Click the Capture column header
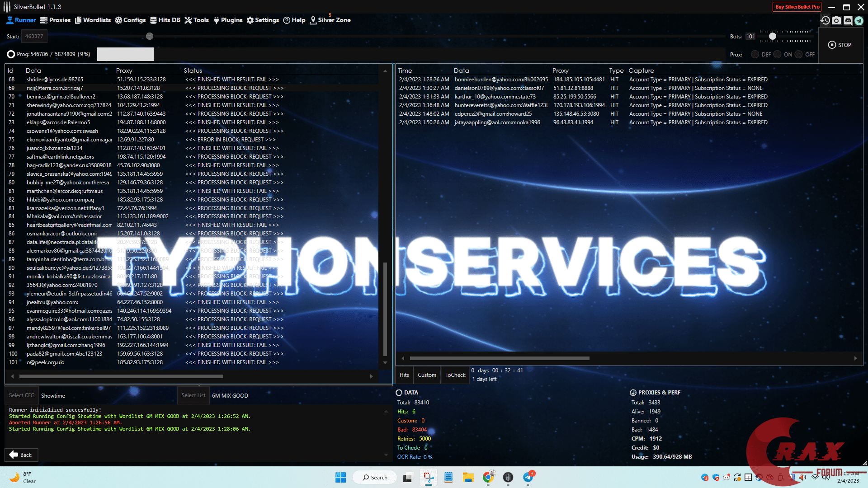This screenshot has height=488, width=868. click(x=641, y=70)
